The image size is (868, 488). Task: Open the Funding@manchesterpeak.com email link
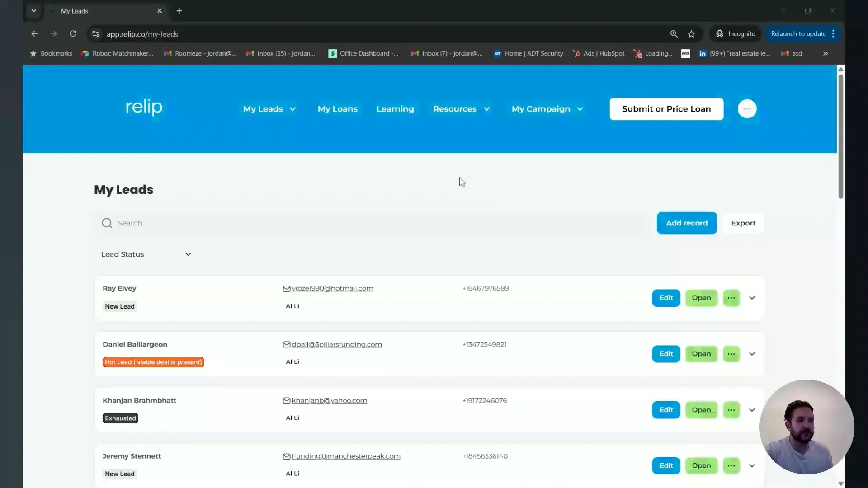pos(346,456)
